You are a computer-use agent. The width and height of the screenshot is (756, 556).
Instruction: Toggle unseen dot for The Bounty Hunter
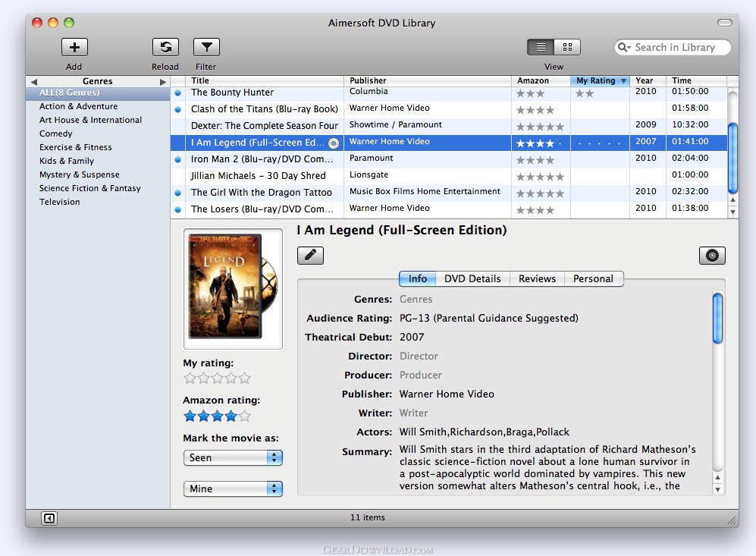coord(178,93)
